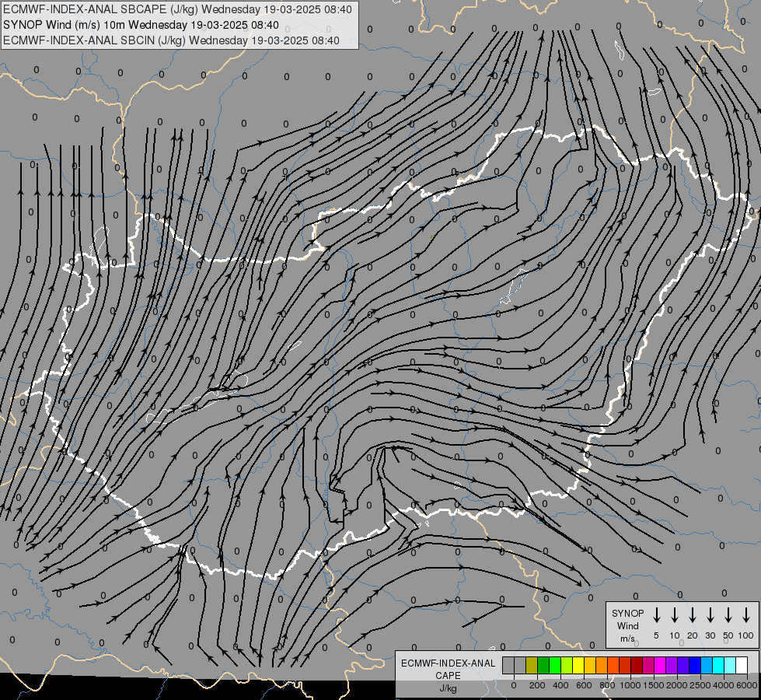This screenshot has height=700, width=761.
Task: Pick the pure blue CAPE swatch before 2500
Action: [696, 665]
